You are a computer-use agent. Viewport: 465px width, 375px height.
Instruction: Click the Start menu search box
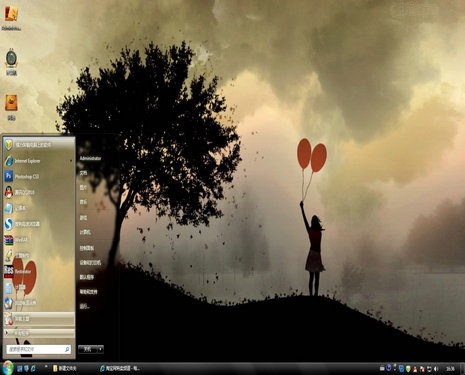click(39, 349)
